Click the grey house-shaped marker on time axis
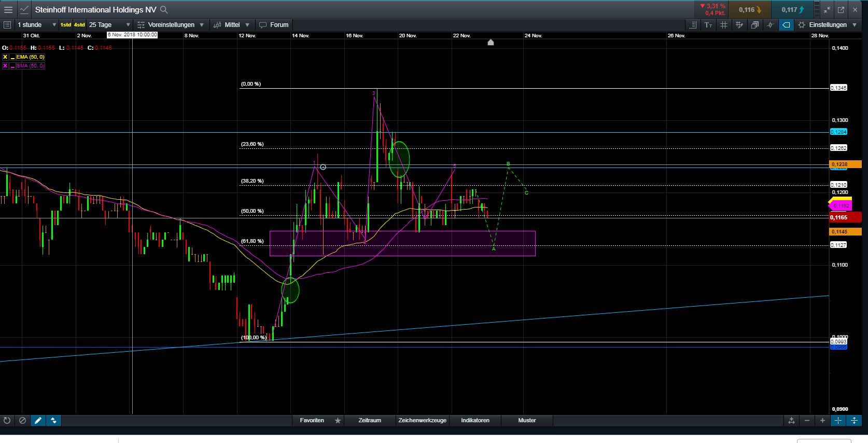Viewport: 868px width, 443px height. [491, 43]
